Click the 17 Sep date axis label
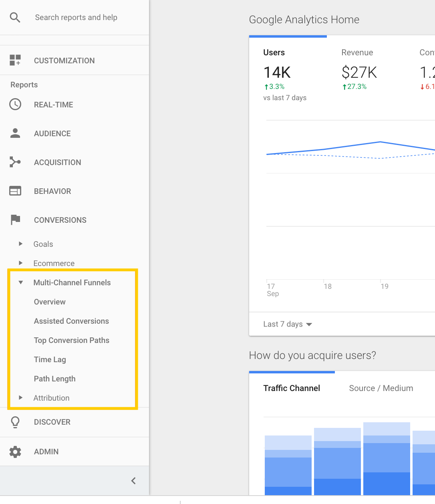The height and width of the screenshot is (504, 435). pos(273,290)
